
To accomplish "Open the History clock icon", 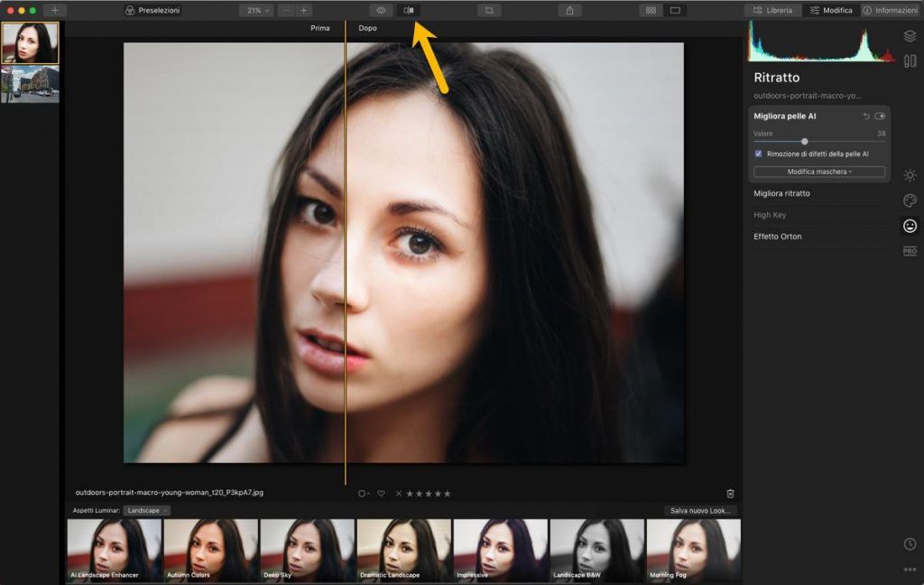I will tap(910, 543).
